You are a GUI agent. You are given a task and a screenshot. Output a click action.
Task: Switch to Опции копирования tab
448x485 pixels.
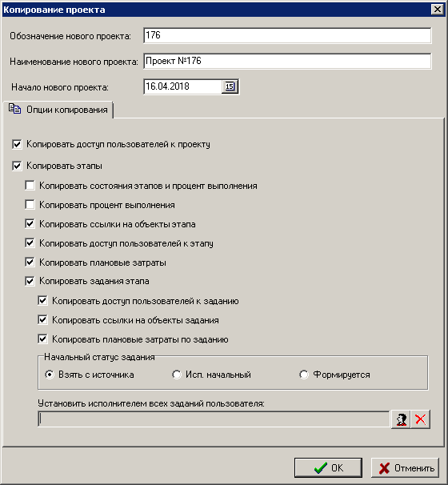58,110
